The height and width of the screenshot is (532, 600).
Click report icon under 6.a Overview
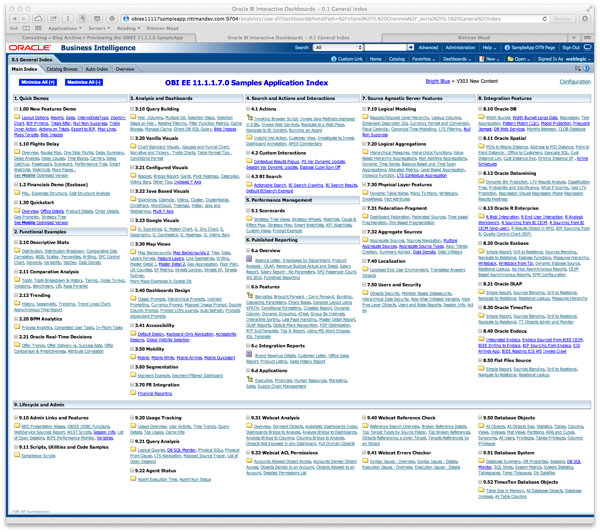pyautogui.click(x=249, y=259)
